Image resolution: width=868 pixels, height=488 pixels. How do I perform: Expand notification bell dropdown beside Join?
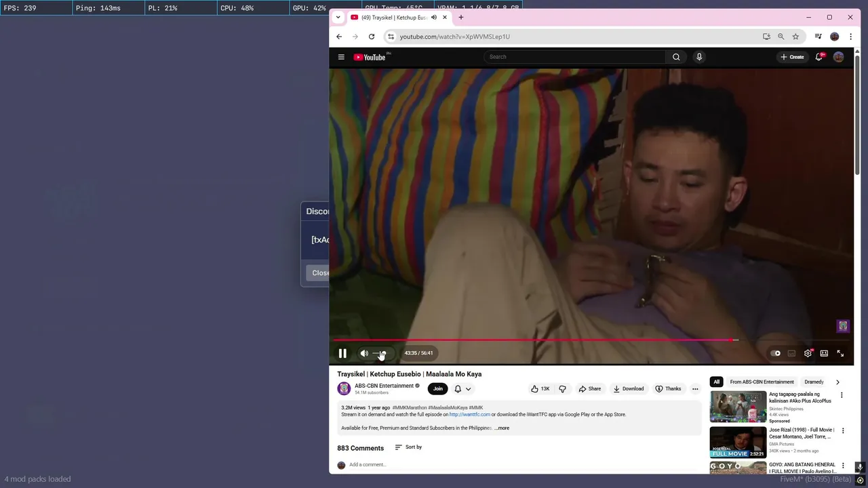pos(462,388)
